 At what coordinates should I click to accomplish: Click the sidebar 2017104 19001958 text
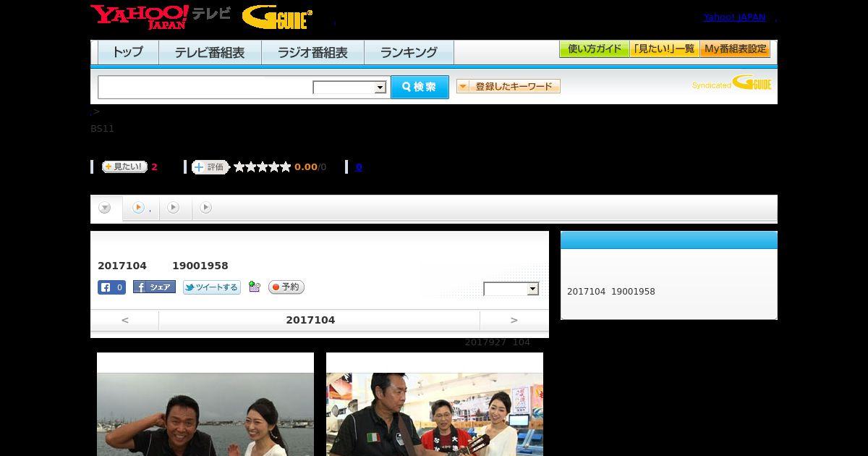611,292
